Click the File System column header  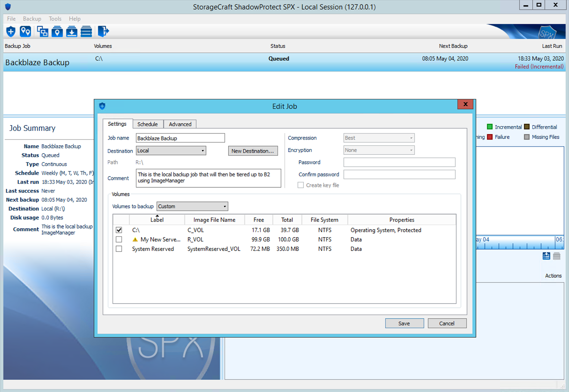coord(325,220)
